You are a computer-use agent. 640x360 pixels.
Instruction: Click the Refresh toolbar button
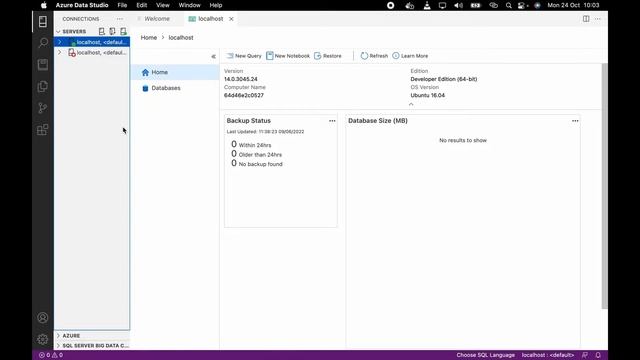tap(374, 56)
